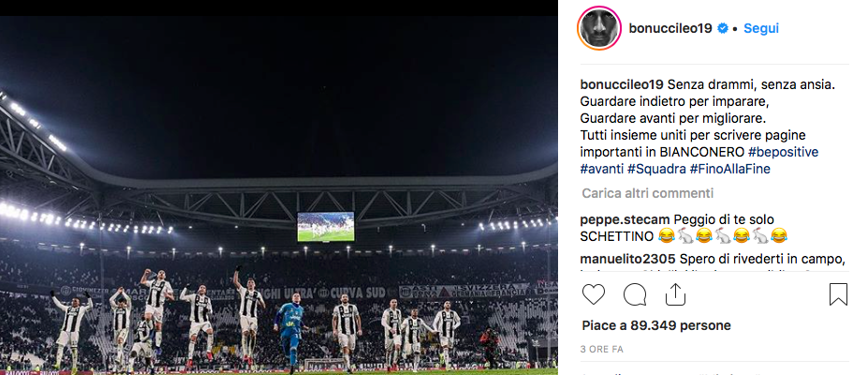Open comments via the speech bubble icon
This screenshot has height=375, width=868.
click(x=635, y=294)
